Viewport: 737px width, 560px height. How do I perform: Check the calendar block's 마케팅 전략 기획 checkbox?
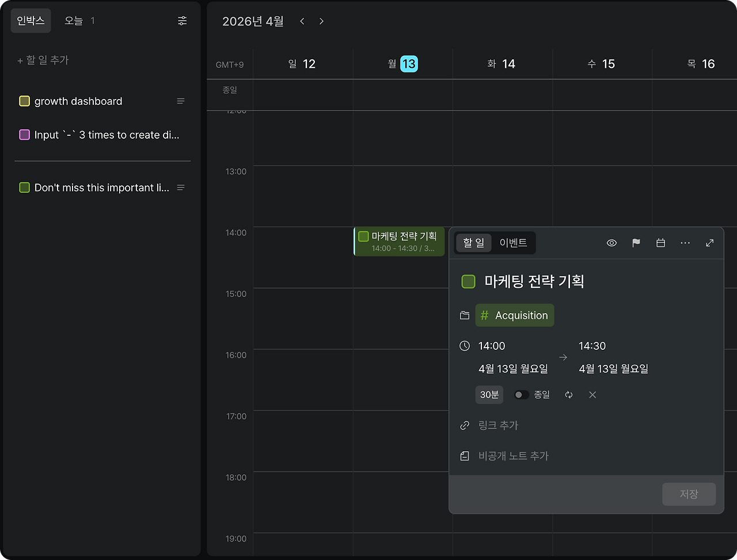tap(363, 236)
